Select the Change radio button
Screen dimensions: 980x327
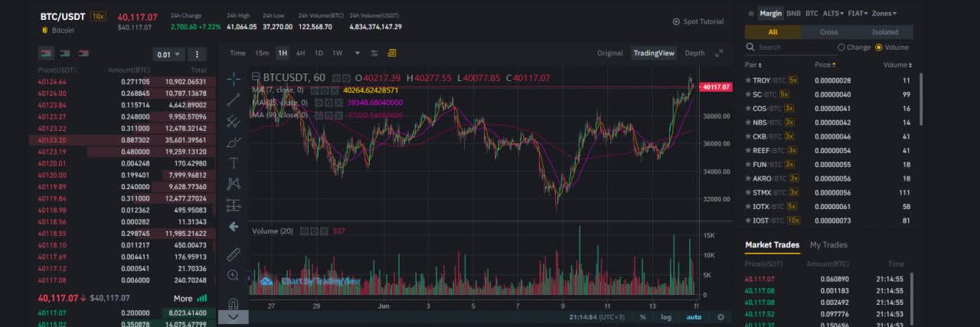point(841,47)
